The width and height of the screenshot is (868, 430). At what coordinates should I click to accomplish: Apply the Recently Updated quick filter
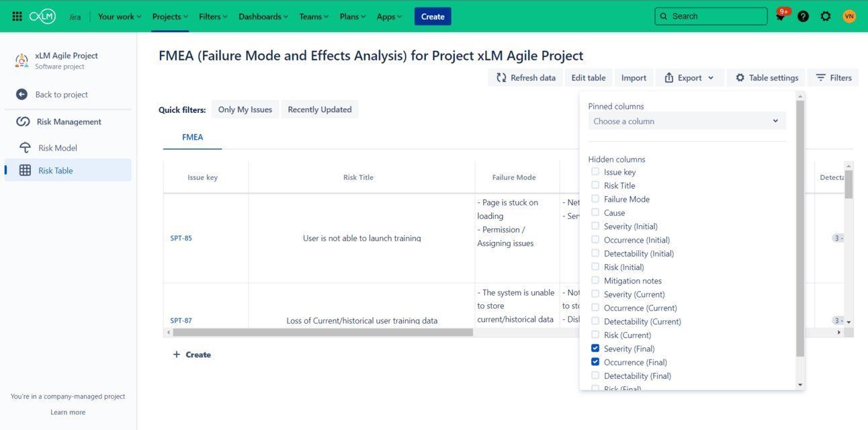coord(320,110)
